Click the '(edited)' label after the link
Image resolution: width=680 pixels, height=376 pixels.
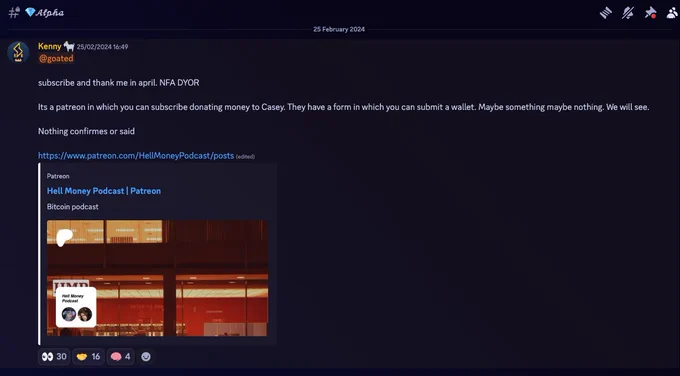245,157
